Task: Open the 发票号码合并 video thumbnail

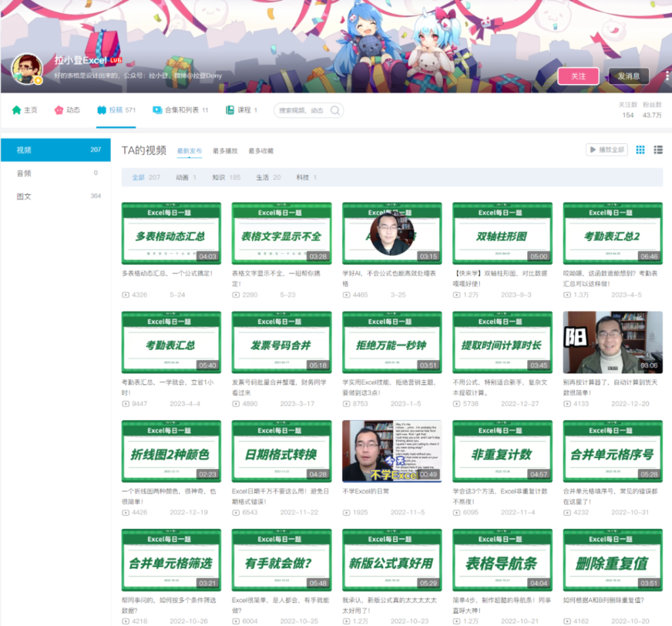Action: [x=282, y=343]
